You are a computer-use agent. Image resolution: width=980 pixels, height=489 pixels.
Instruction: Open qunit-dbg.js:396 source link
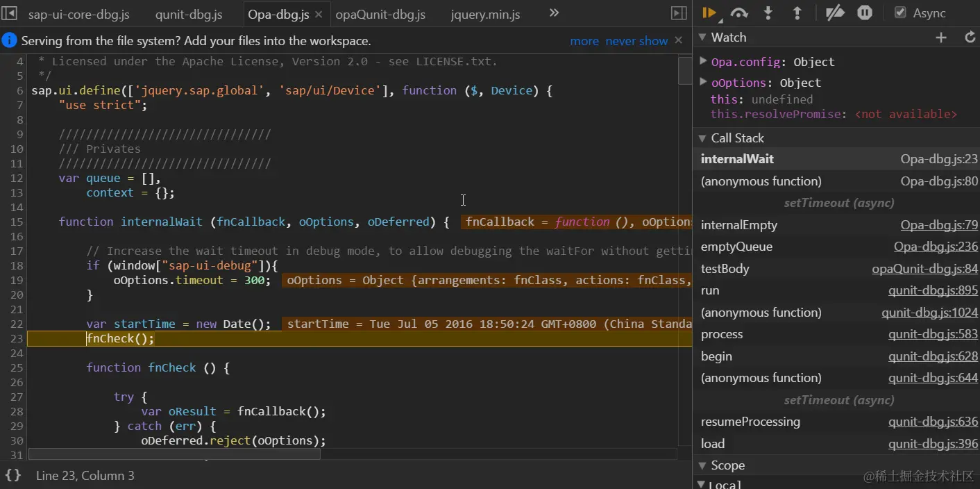pos(933,444)
